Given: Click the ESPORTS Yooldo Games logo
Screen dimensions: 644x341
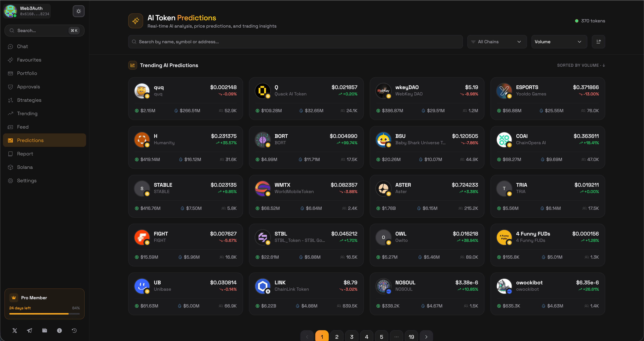Looking at the screenshot, I should coord(504,91).
